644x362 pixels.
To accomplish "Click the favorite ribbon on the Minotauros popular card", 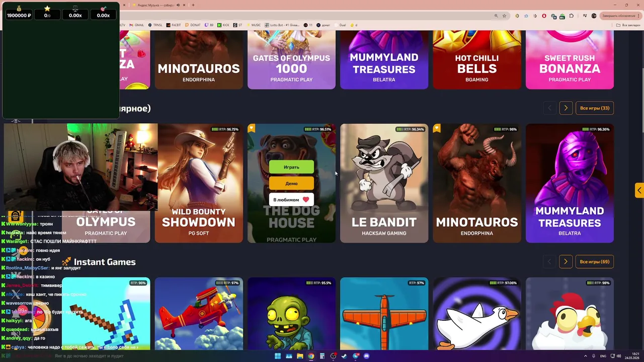I will coord(437,128).
